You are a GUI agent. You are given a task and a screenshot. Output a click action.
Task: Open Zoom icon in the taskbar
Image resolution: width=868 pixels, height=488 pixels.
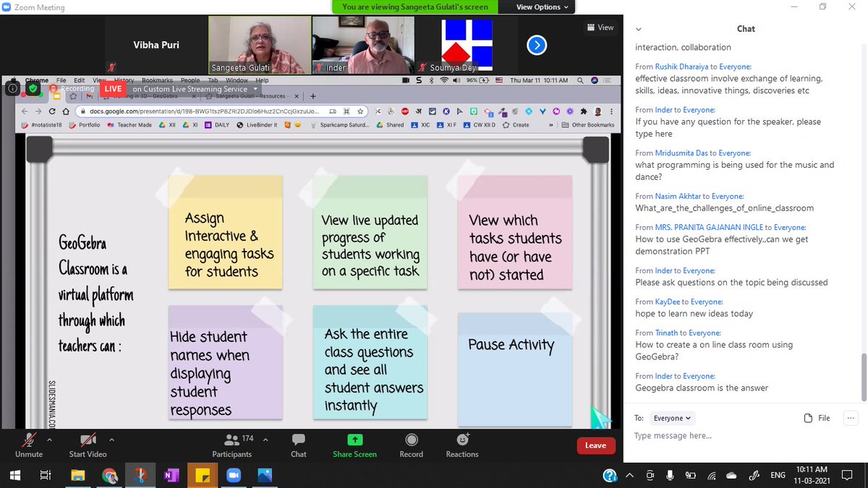pos(234,475)
